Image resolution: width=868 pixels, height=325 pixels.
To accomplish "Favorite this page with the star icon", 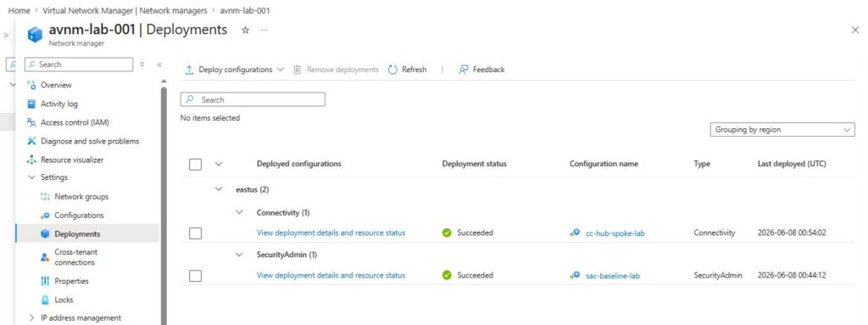I will point(245,30).
